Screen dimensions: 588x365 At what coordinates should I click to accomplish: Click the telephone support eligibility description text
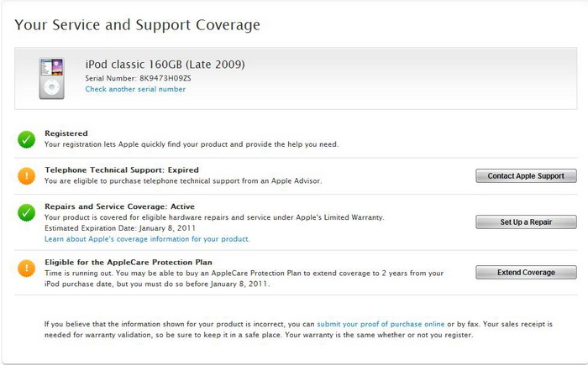182,180
